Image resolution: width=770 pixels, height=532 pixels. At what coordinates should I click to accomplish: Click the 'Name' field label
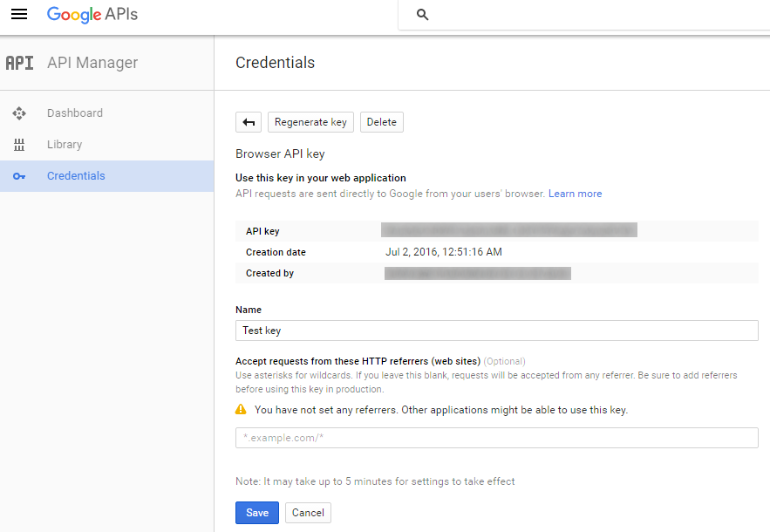(x=249, y=310)
